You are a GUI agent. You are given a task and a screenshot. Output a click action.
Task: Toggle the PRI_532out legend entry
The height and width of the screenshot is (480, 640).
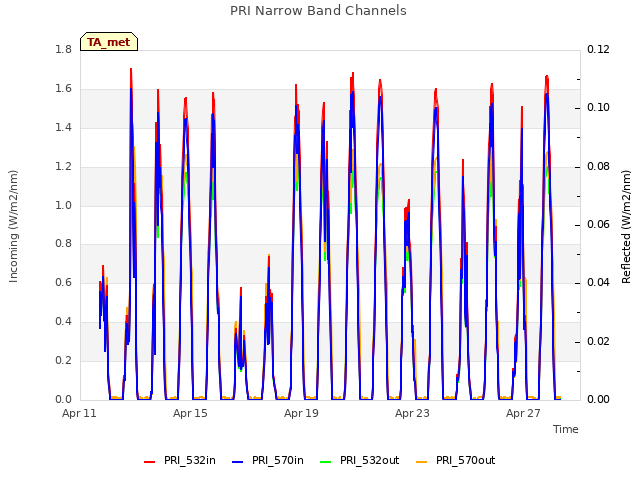360,460
